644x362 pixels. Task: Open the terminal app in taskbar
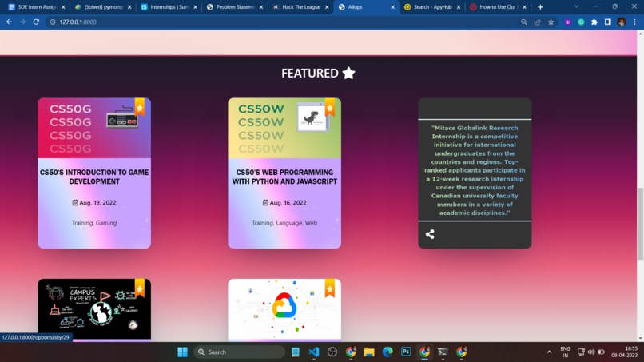coord(443,352)
